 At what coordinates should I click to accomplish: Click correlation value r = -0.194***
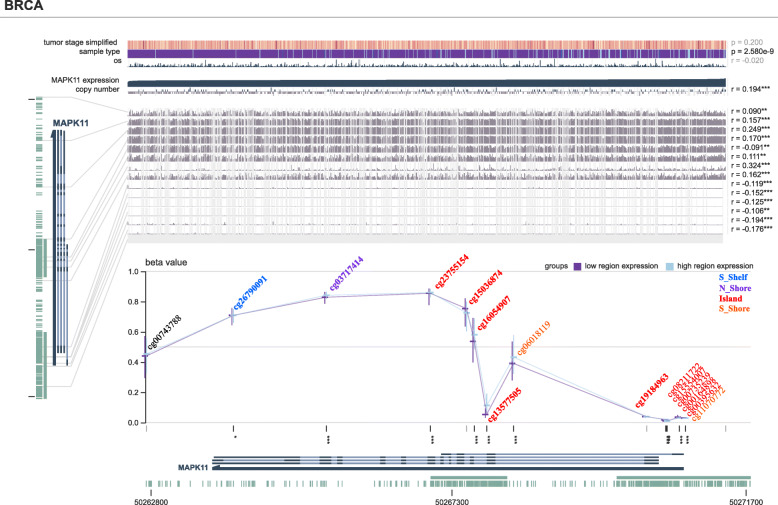pos(751,220)
